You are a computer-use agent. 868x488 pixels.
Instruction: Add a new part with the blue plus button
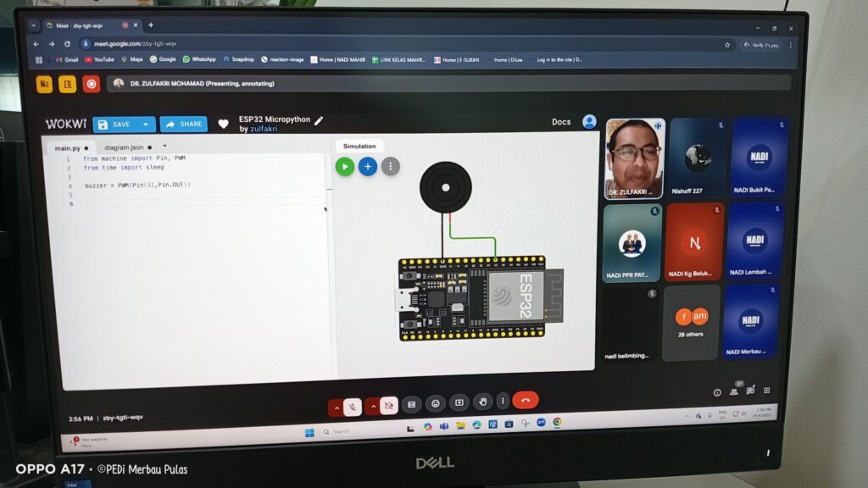point(367,167)
